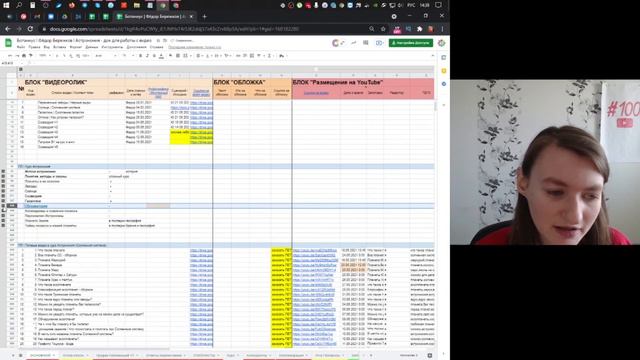Open the Инструменты menu
This screenshot has height=360, width=640.
tap(112, 47)
